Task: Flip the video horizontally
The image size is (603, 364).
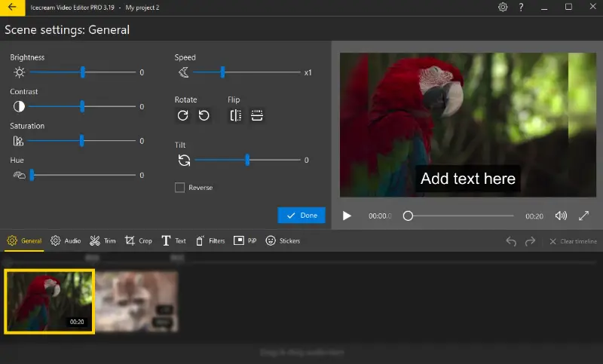Action: [x=236, y=115]
